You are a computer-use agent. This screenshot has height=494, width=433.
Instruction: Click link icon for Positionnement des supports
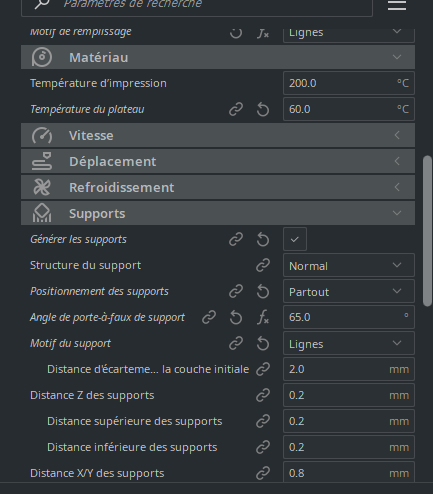(236, 291)
